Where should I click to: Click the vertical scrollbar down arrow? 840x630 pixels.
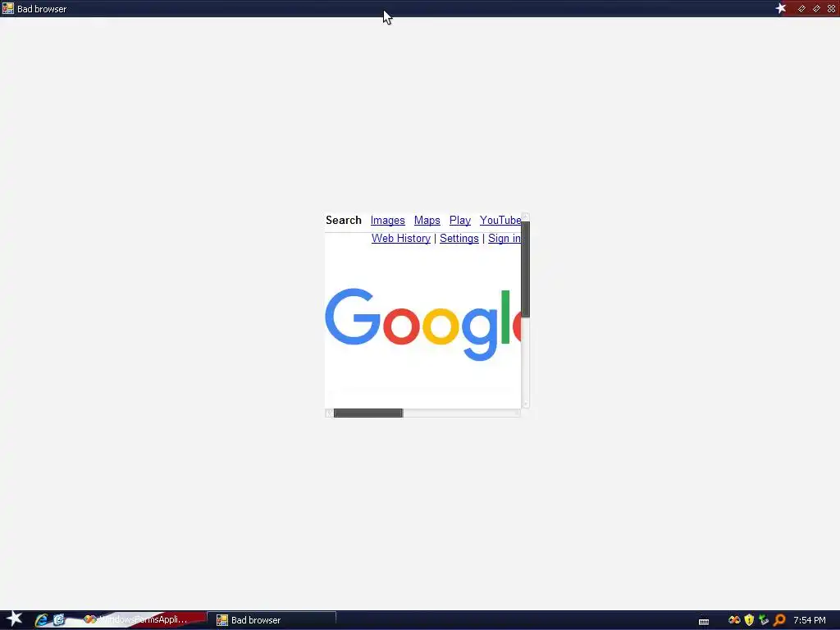[x=526, y=404]
